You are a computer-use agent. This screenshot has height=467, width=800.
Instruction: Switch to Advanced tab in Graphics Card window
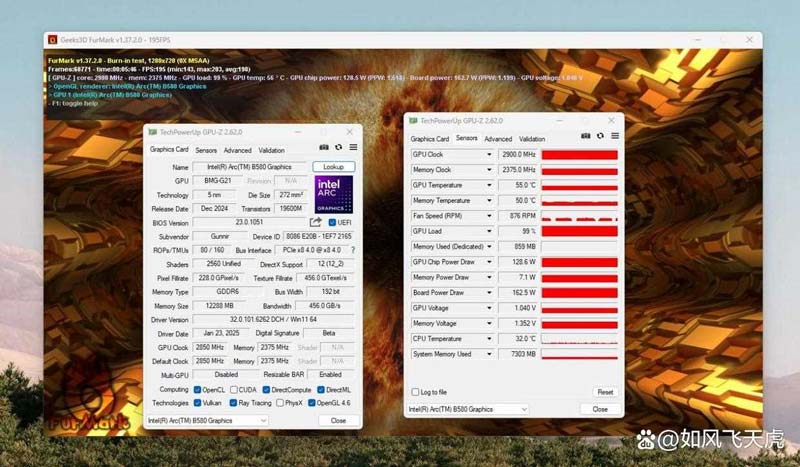pos(237,150)
